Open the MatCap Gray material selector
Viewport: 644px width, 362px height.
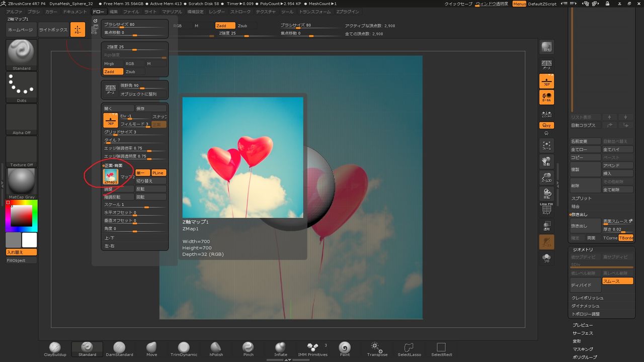(x=22, y=184)
